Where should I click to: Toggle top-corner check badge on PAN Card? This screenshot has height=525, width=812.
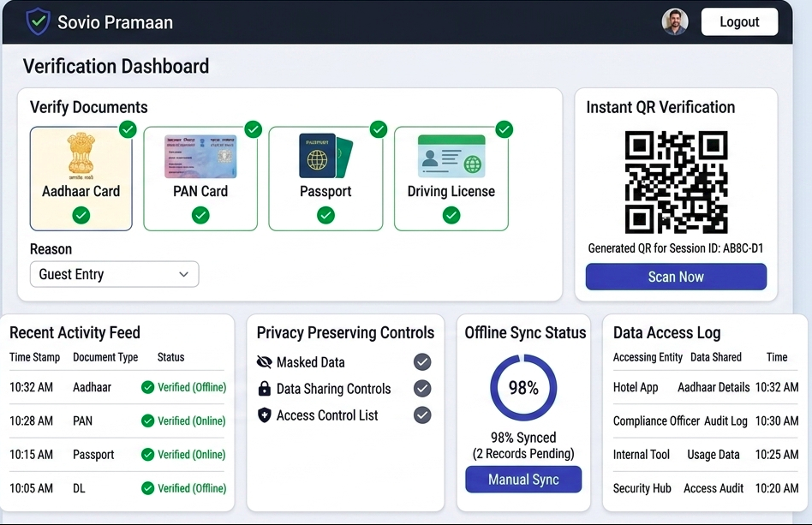[x=254, y=129]
